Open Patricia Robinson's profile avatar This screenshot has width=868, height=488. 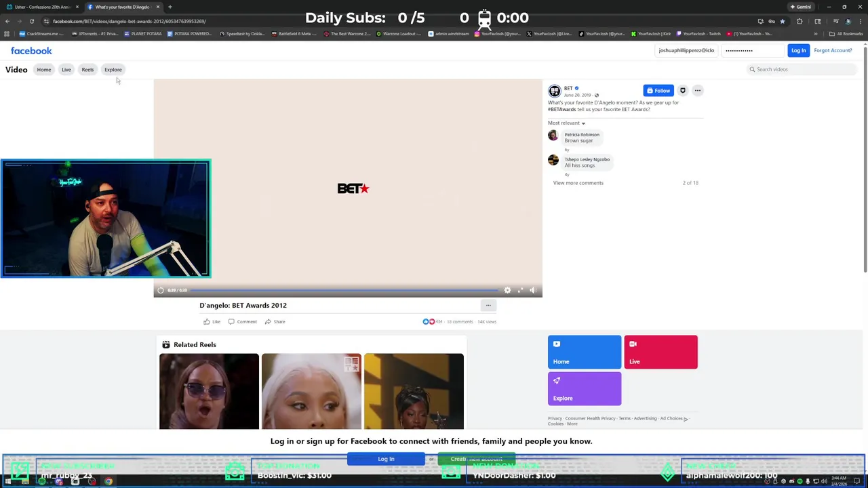click(553, 136)
